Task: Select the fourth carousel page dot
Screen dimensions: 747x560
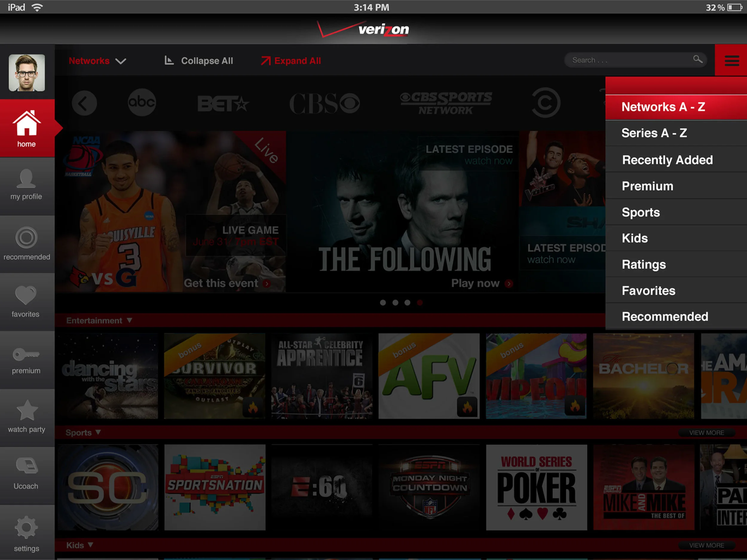Action: click(x=420, y=303)
